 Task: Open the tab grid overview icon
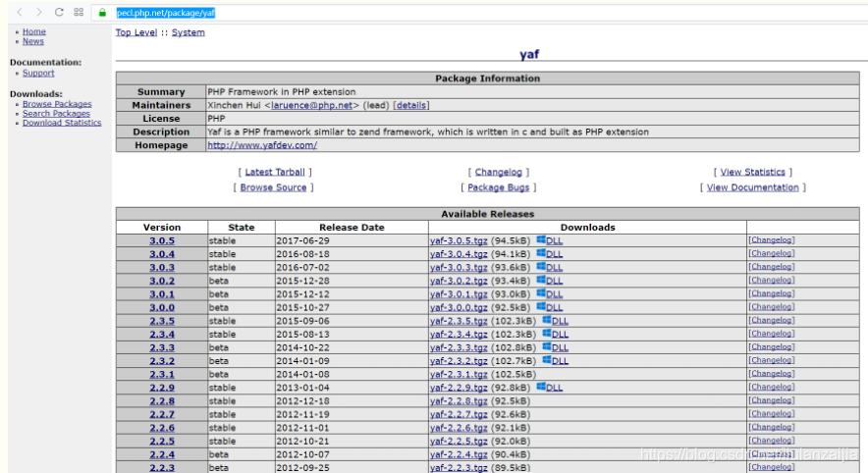click(x=79, y=12)
